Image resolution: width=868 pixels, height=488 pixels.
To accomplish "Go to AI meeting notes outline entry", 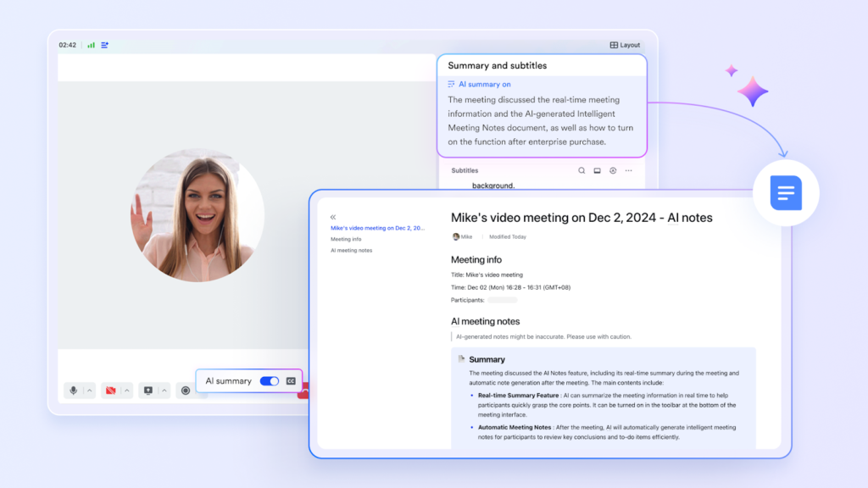I will pyautogui.click(x=351, y=250).
